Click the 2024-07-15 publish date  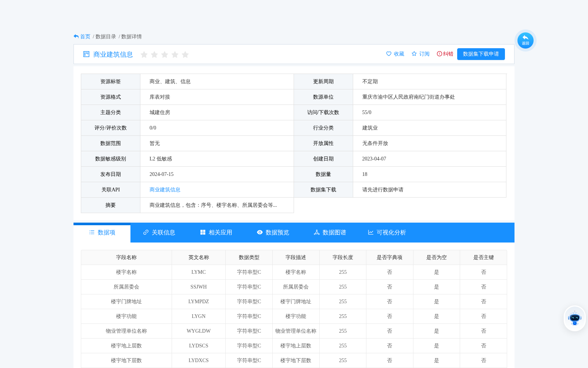(x=161, y=174)
